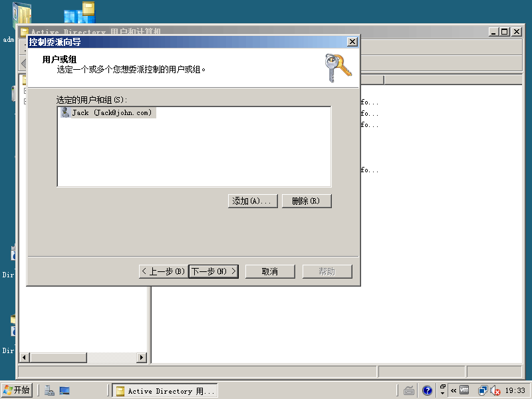
Task: Go back with 上一步(B) button
Action: [163, 271]
